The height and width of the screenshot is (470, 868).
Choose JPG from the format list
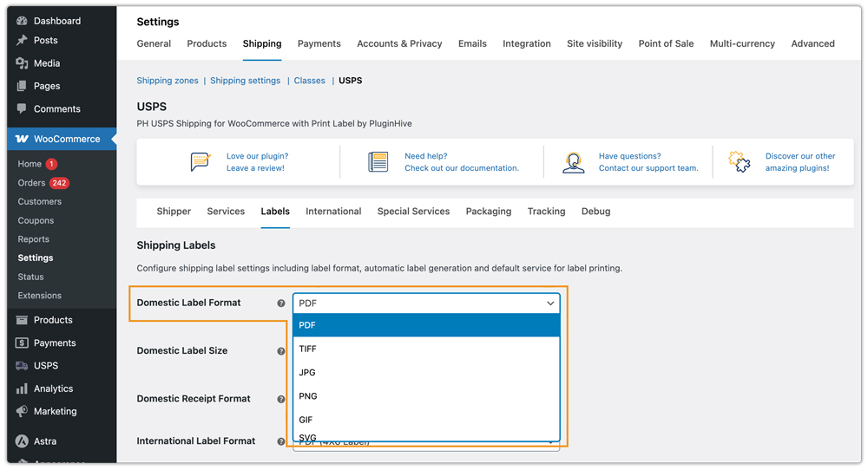pyautogui.click(x=426, y=373)
